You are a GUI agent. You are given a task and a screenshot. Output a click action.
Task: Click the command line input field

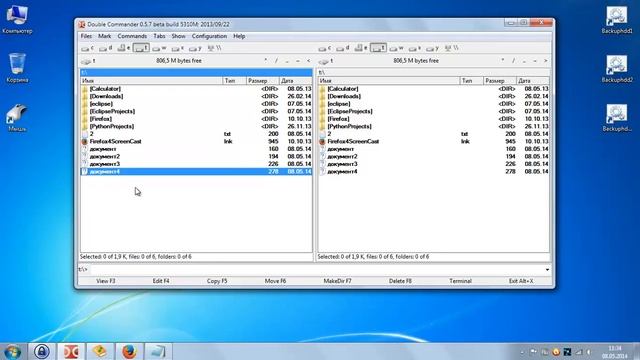pos(316,269)
